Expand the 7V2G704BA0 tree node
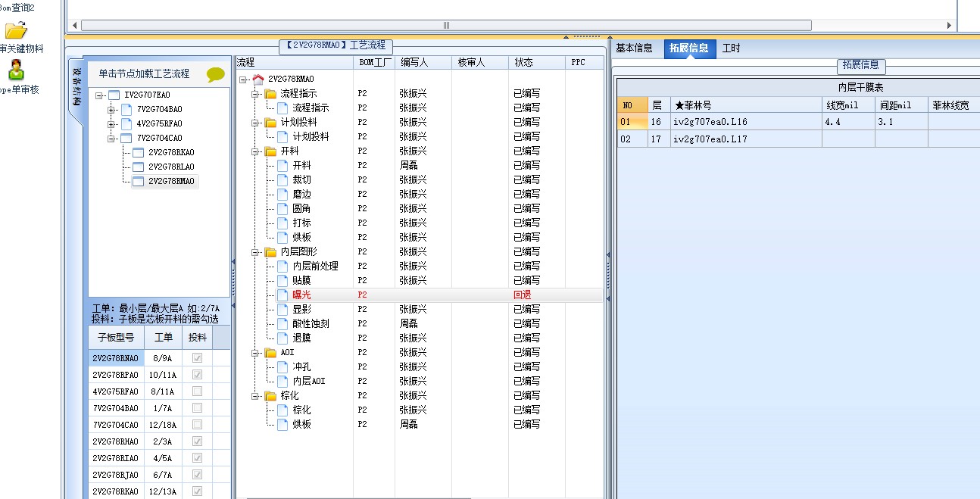The height and width of the screenshot is (499, 980). coord(112,110)
